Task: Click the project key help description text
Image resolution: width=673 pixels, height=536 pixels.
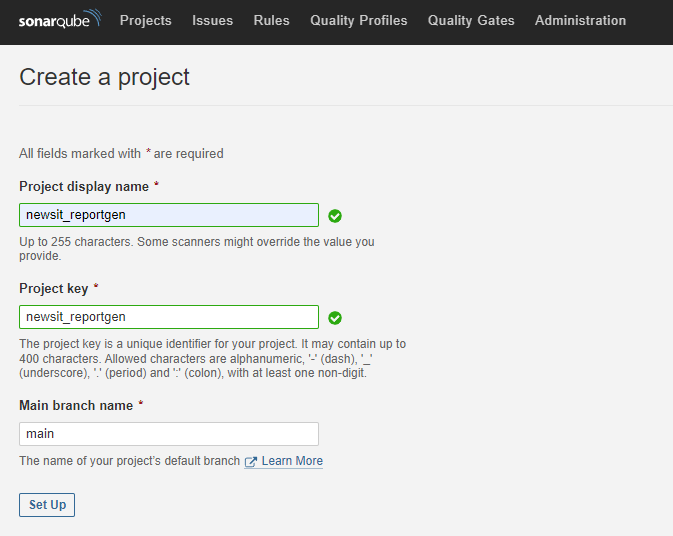Action: (x=212, y=358)
